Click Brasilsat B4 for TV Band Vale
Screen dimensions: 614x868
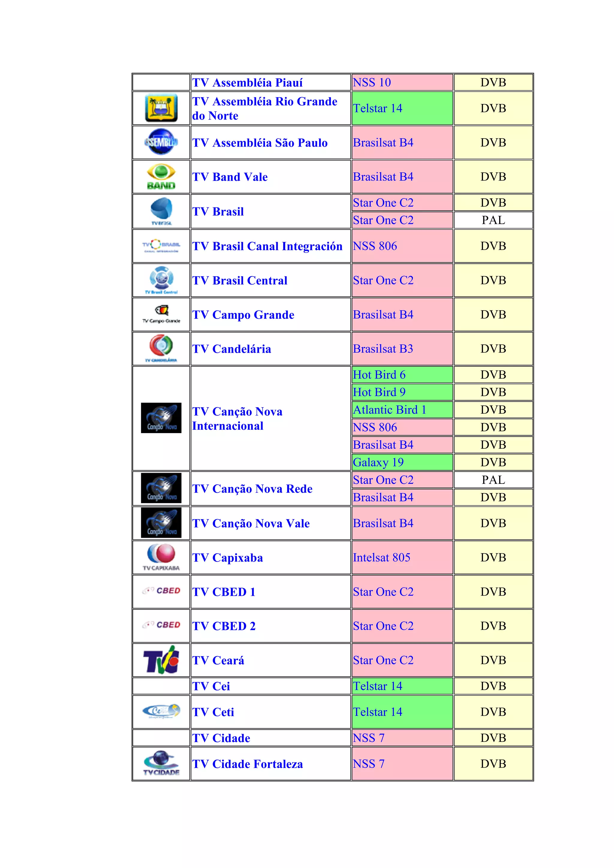pos(383,177)
